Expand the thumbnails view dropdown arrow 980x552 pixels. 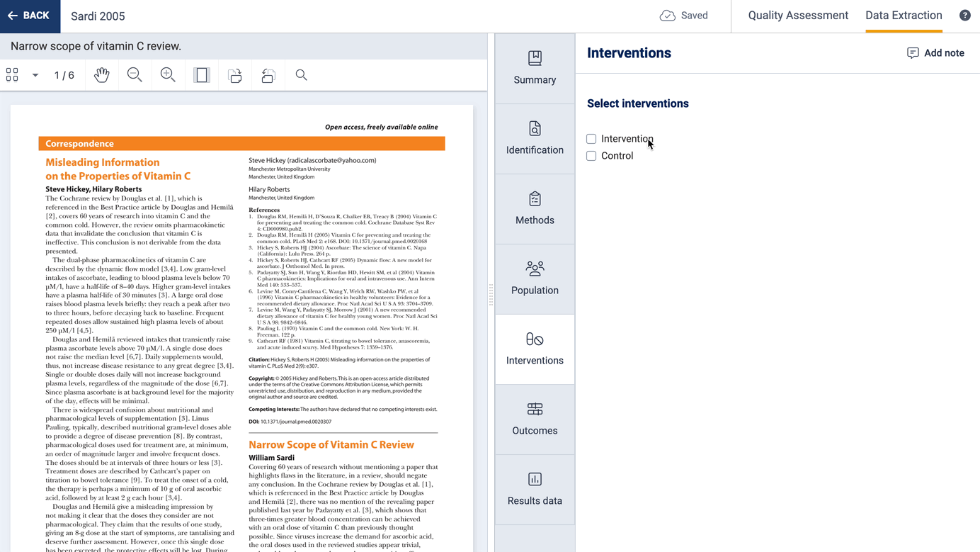[35, 75]
